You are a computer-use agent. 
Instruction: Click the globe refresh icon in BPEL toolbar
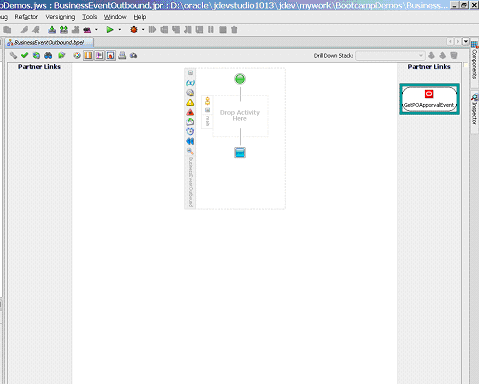tap(36, 55)
